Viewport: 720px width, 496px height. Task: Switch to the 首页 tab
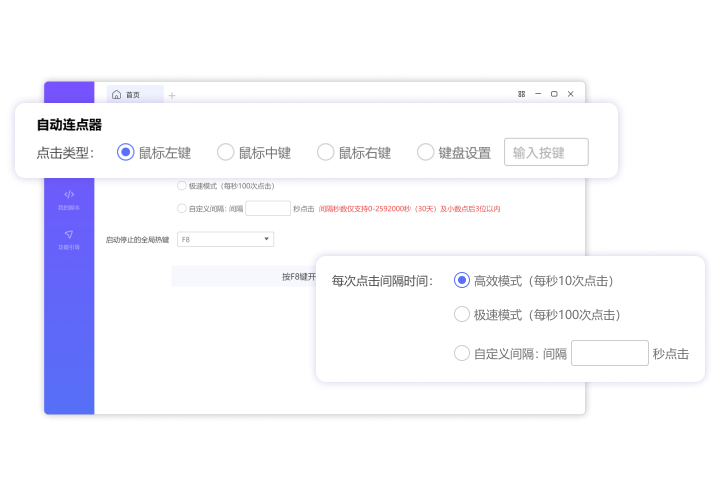click(x=133, y=95)
